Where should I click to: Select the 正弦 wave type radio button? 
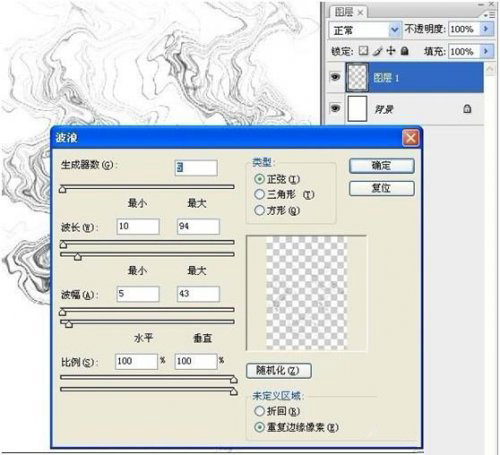pyautogui.click(x=259, y=179)
